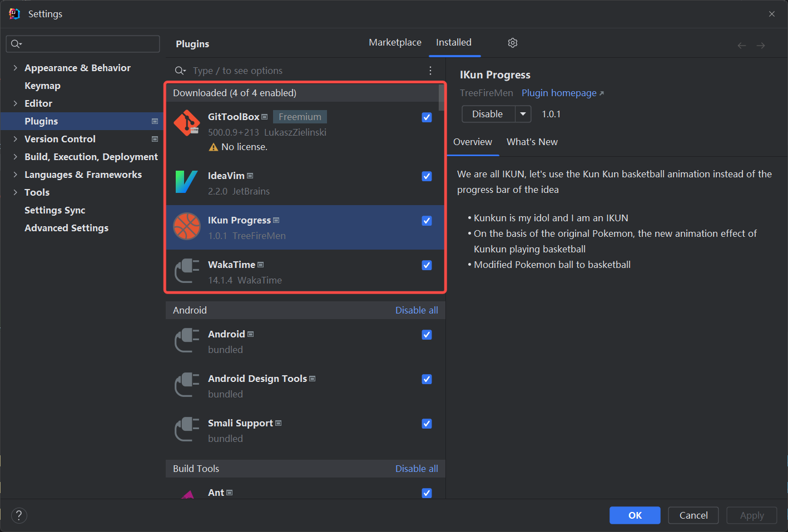Click the small icon next to Smali Support
The image size is (788, 532).
coord(279,423)
